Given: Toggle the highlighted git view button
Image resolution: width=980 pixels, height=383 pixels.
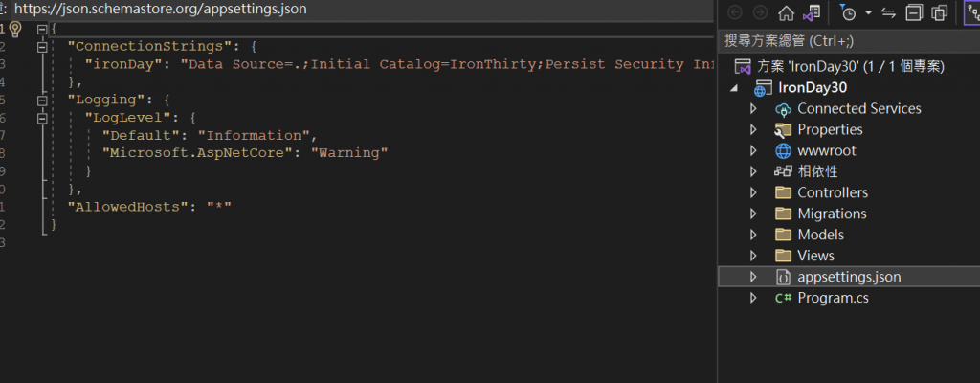Looking at the screenshot, I should coord(971,12).
